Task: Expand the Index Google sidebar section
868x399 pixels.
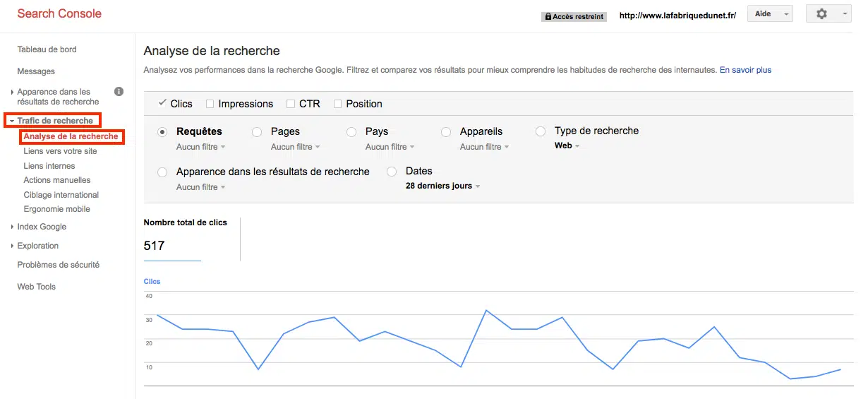Action: [x=42, y=227]
